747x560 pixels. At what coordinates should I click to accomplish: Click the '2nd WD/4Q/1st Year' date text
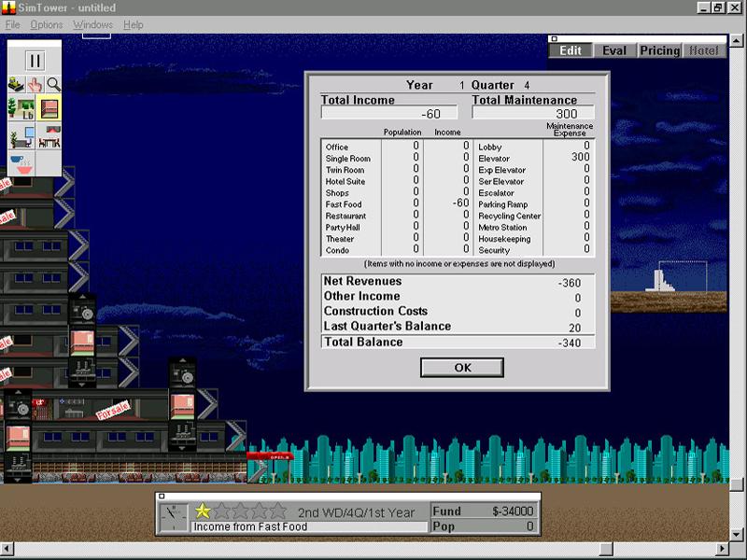pyautogui.click(x=357, y=512)
